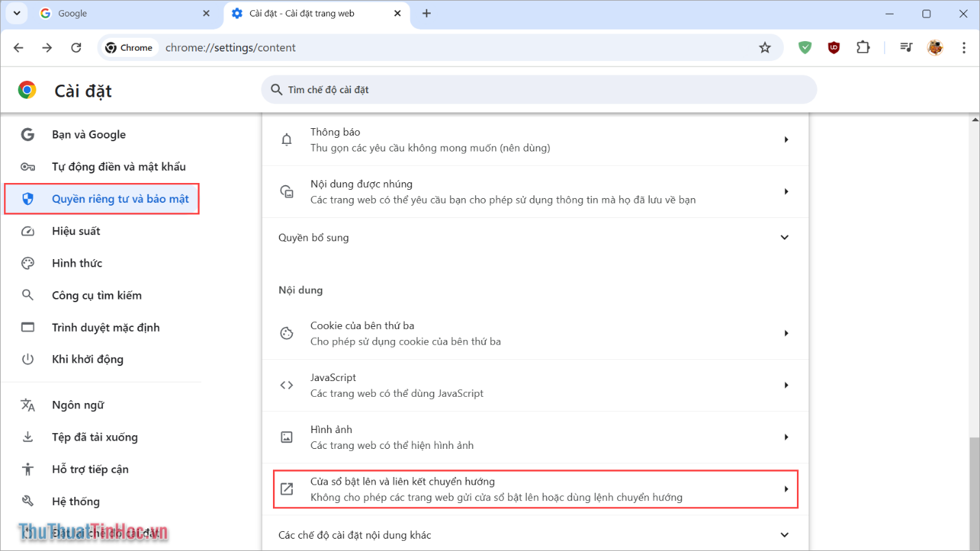Open Cookie của bên thứ ba settings
This screenshot has height=551, width=980.
(x=535, y=333)
